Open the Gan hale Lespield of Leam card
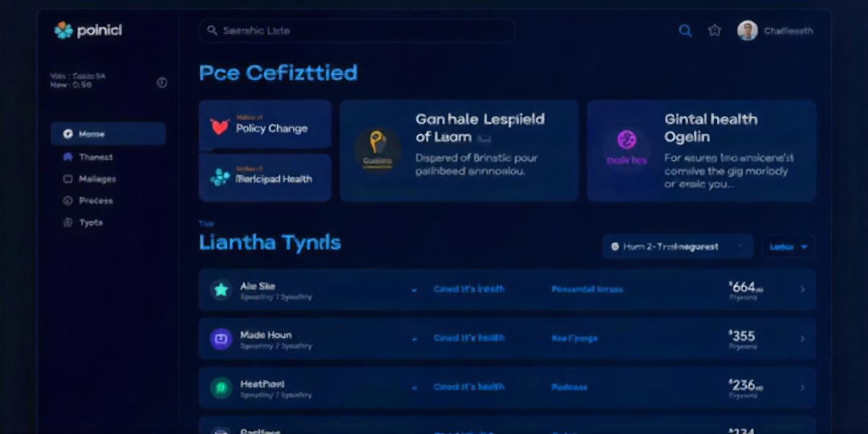The width and height of the screenshot is (868, 434). [459, 150]
